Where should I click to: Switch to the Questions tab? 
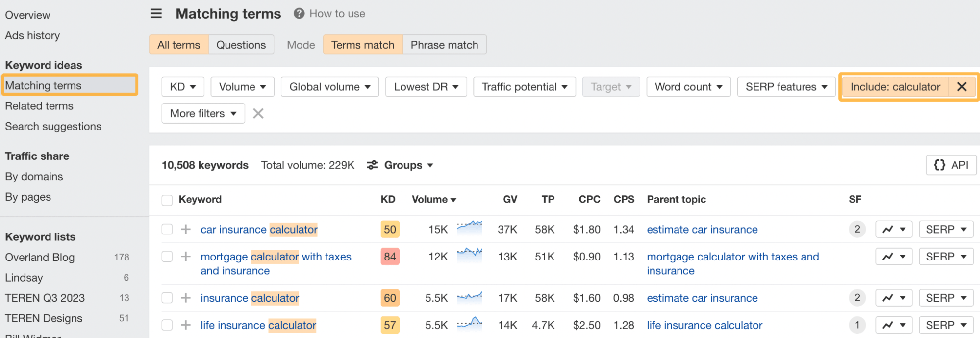(241, 45)
